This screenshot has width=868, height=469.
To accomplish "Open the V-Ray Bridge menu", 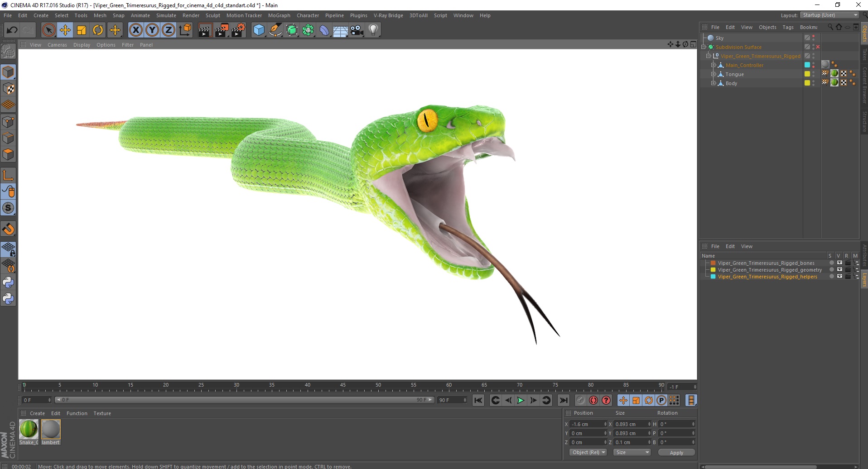I will click(x=388, y=15).
